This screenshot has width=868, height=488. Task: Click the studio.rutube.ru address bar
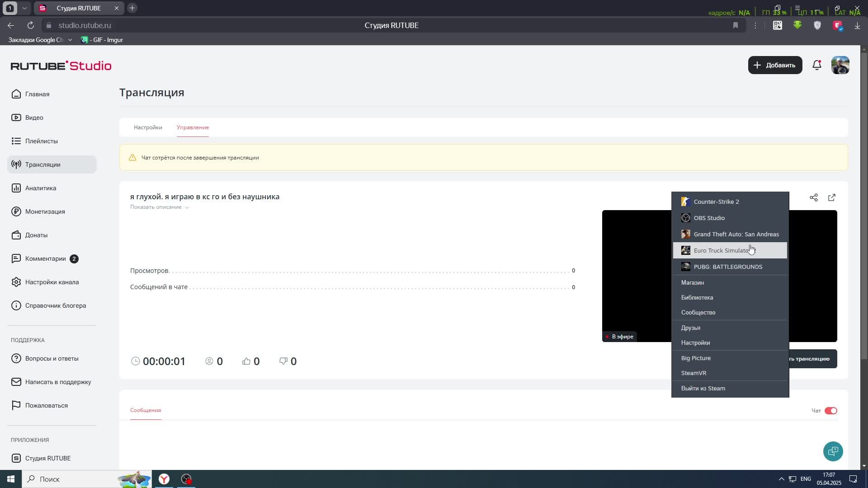click(85, 25)
